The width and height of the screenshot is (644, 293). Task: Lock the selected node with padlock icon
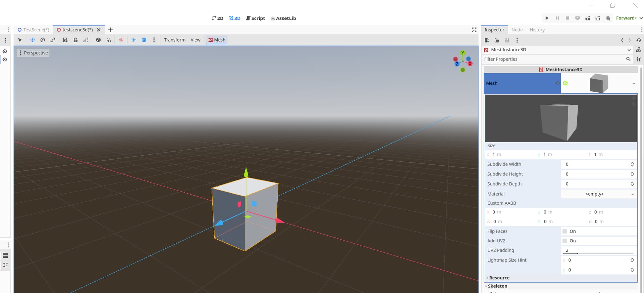click(x=75, y=40)
